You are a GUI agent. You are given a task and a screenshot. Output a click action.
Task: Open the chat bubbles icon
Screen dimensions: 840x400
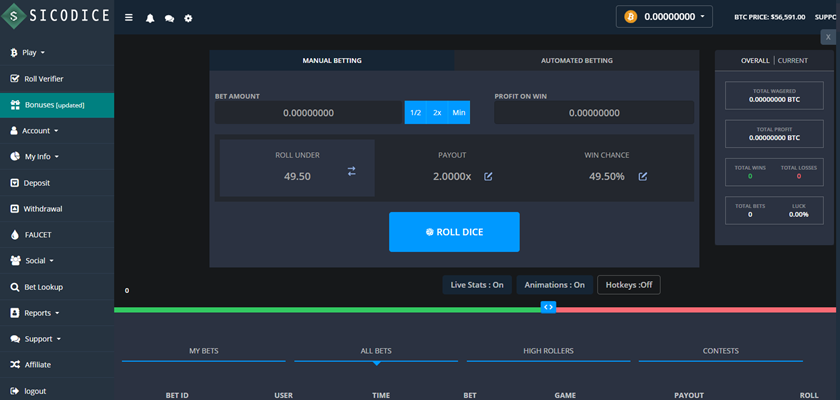click(169, 18)
